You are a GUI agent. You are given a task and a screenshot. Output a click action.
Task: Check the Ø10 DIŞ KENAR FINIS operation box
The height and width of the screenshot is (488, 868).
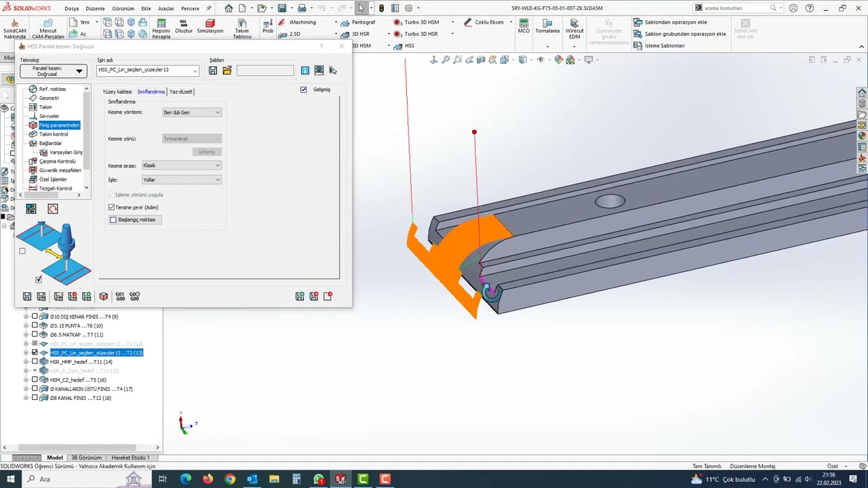coord(35,317)
